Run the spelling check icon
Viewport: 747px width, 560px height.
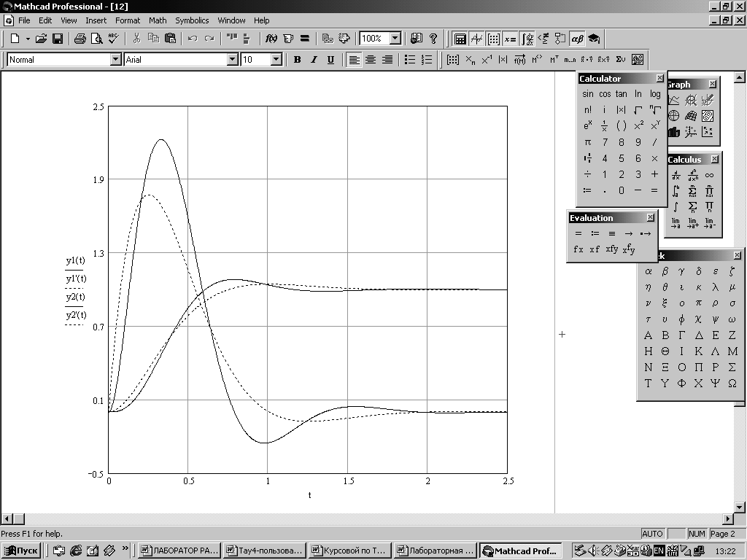113,39
